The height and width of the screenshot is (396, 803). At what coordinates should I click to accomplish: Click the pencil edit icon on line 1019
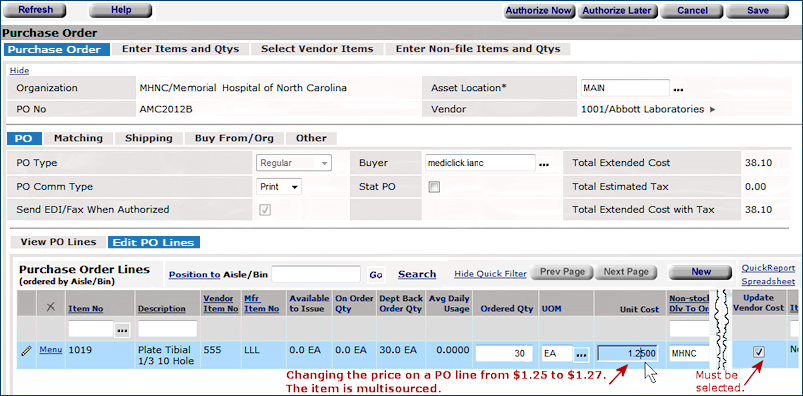(x=25, y=351)
